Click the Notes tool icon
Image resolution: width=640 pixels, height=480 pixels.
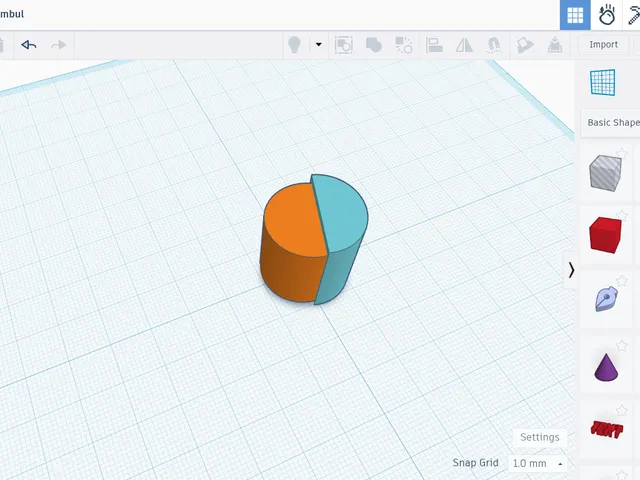[524, 45]
